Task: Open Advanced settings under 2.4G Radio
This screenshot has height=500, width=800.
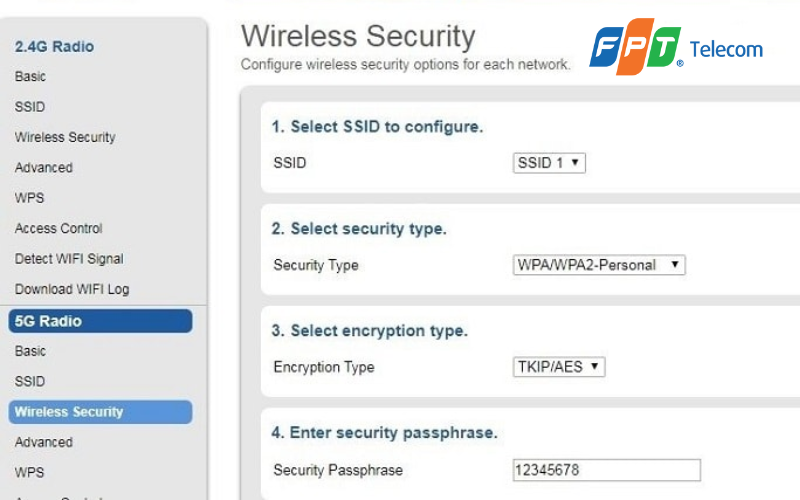Action: (x=44, y=168)
